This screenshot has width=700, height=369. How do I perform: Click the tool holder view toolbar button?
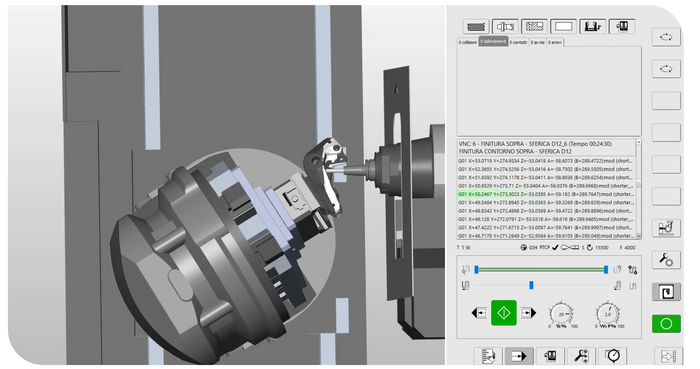coord(505,27)
